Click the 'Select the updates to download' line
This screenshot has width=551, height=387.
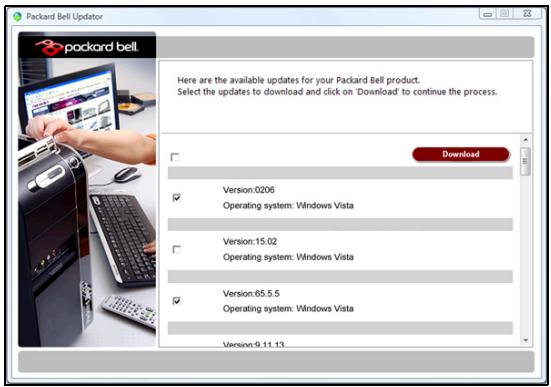pos(337,92)
